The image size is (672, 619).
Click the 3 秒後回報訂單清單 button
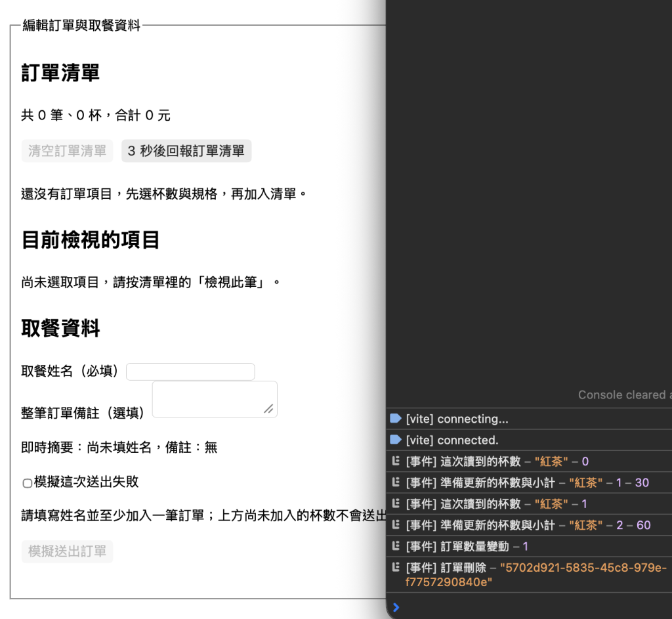(x=186, y=151)
